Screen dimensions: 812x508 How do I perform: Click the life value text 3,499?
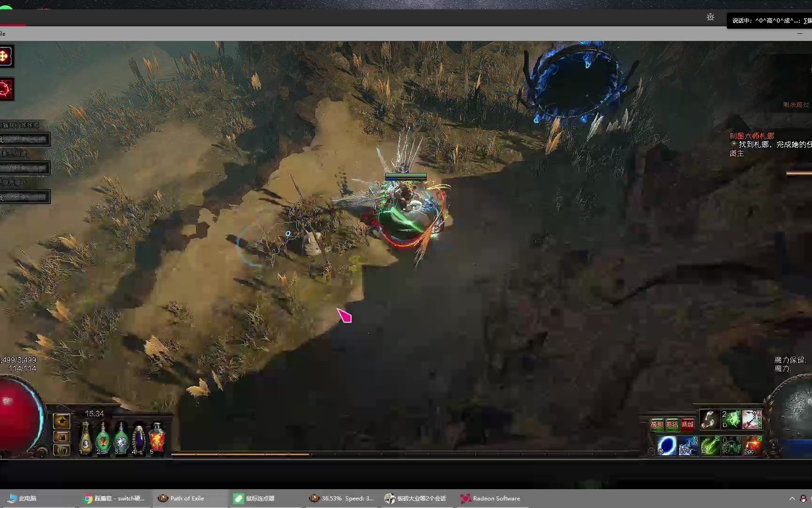pyautogui.click(x=18, y=360)
